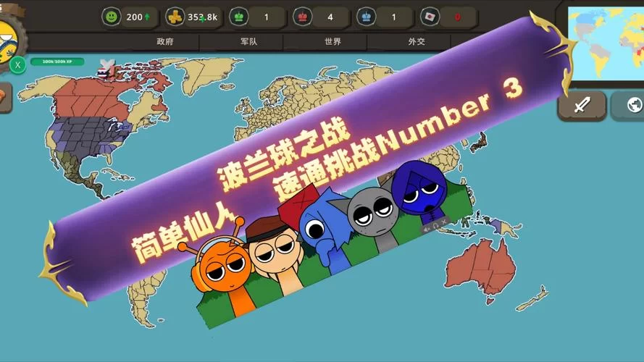Click the globe view button
Viewport: 644px width, 362px height.
click(x=630, y=106)
